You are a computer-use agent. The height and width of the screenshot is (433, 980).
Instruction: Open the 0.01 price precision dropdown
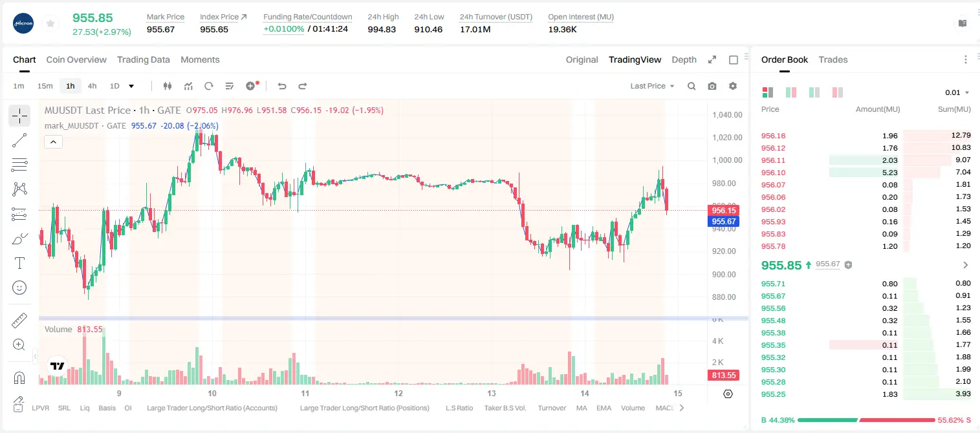click(x=957, y=92)
